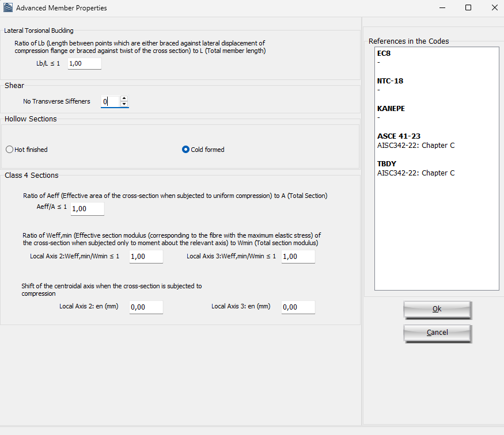This screenshot has width=504, height=435.
Task: Click the application icon in the title bar
Action: tap(7, 8)
